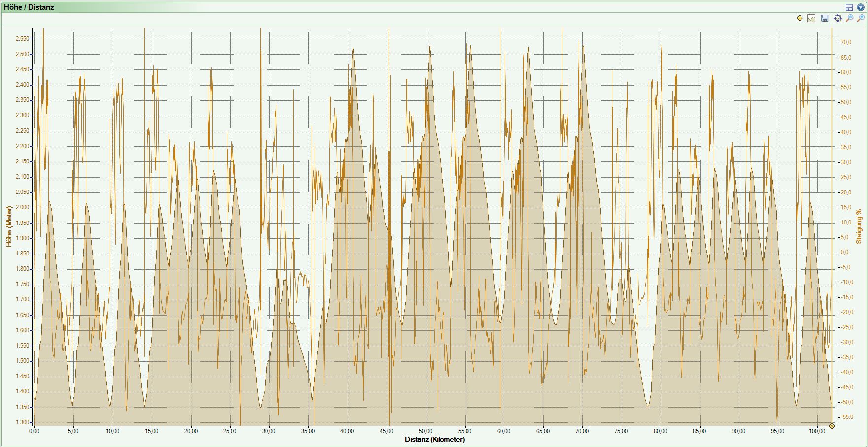Screen dimensions: 868x447
Task: Click the "Höhe / Distanz" panel title
Action: 29,7
